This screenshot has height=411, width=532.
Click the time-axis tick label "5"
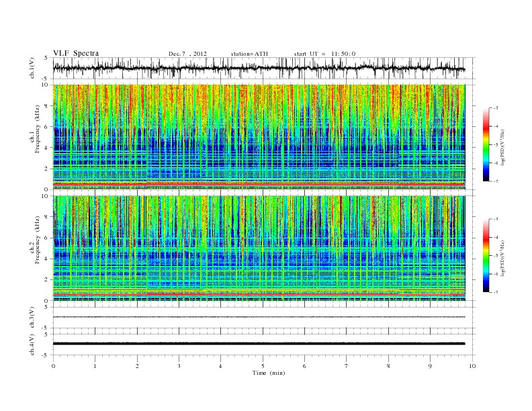point(263,366)
